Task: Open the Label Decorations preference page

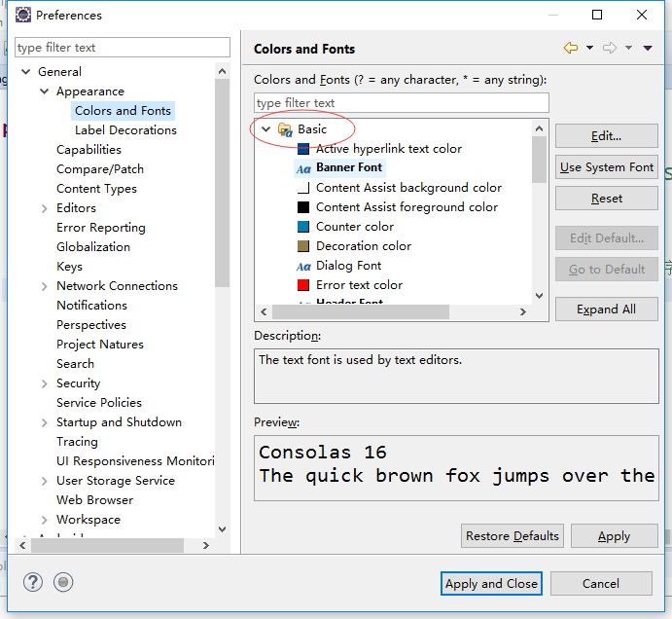Action: tap(125, 129)
